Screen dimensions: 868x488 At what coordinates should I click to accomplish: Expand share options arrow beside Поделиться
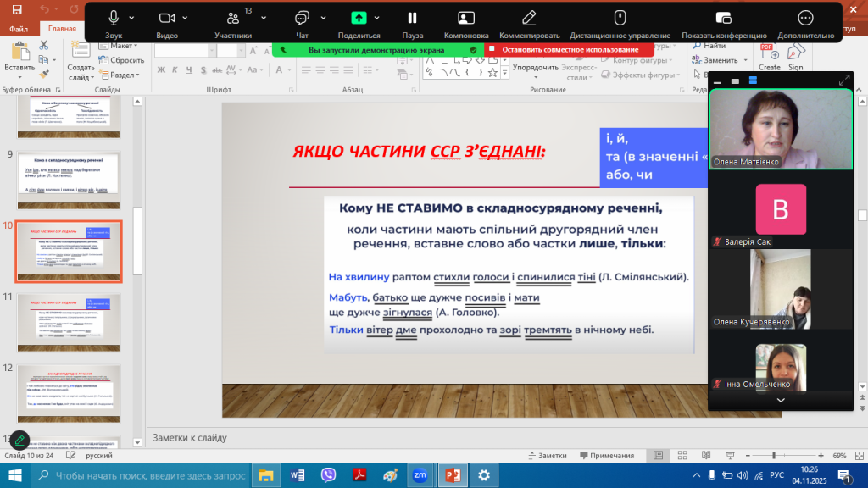377,19
